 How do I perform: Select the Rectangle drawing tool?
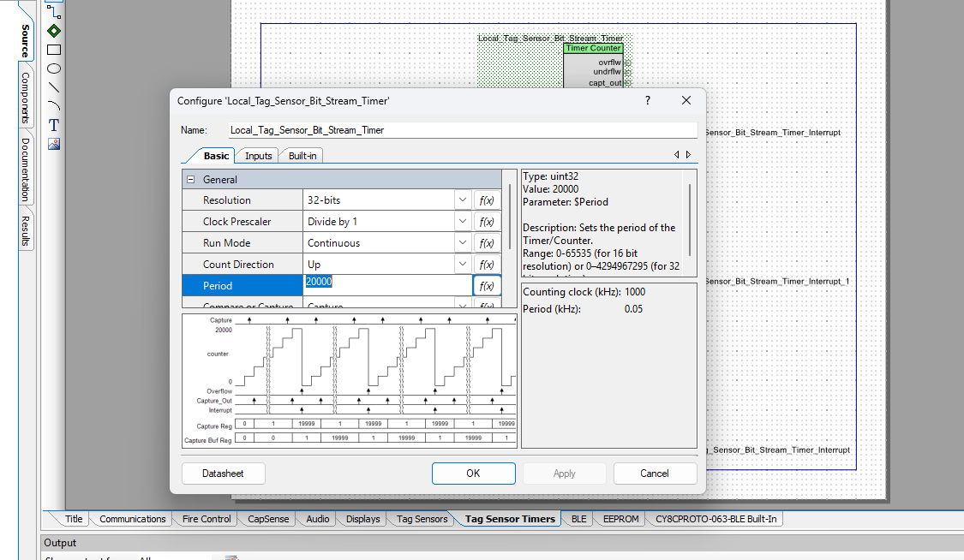[x=53, y=50]
